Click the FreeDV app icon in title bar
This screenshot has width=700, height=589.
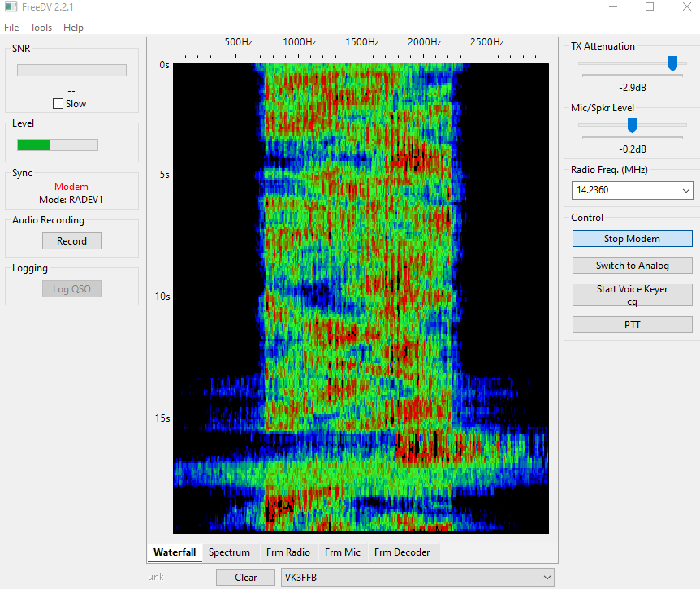pyautogui.click(x=10, y=7)
